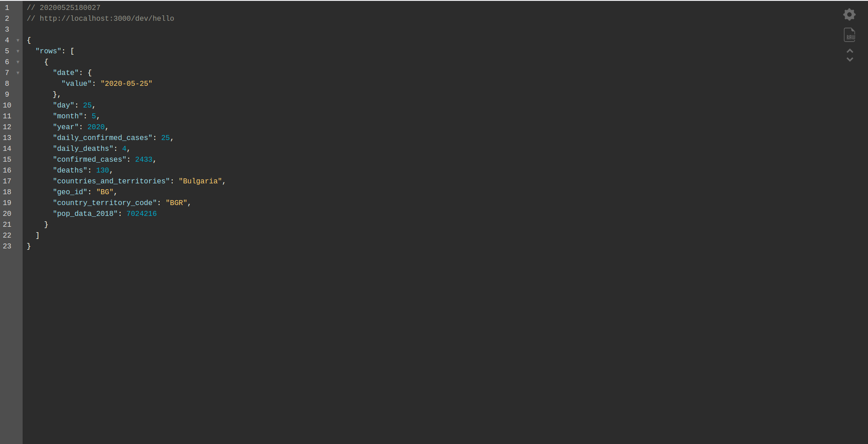868x444 pixels.
Task: Collapse the root object on line 4
Action: pyautogui.click(x=18, y=40)
